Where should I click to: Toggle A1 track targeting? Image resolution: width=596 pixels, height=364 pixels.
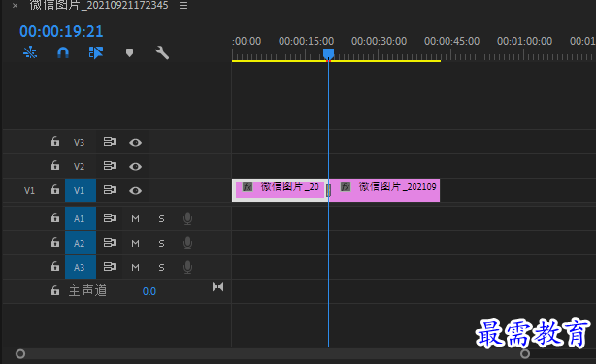click(81, 218)
